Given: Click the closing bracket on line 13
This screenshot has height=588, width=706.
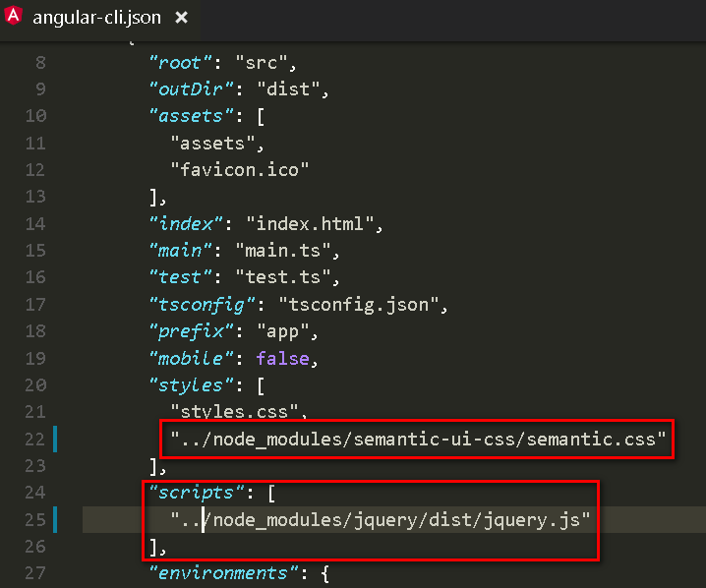Looking at the screenshot, I should (154, 198).
